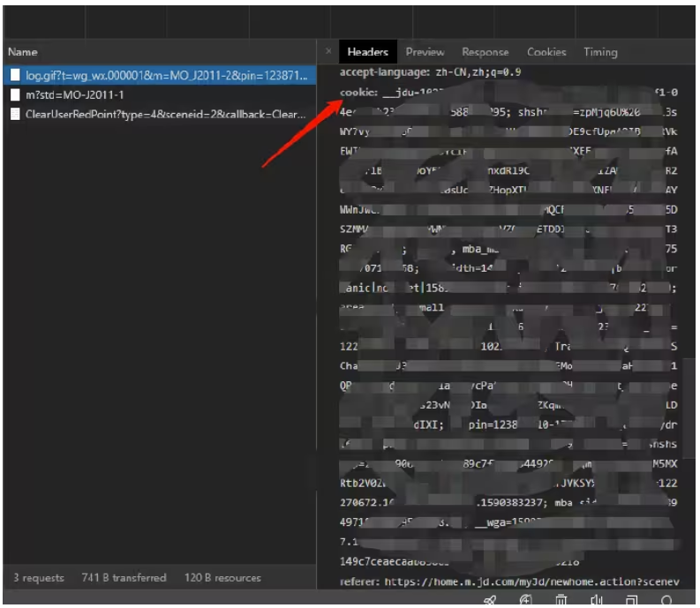Click the trash can icon at bottom
The image size is (700, 608).
point(561,600)
